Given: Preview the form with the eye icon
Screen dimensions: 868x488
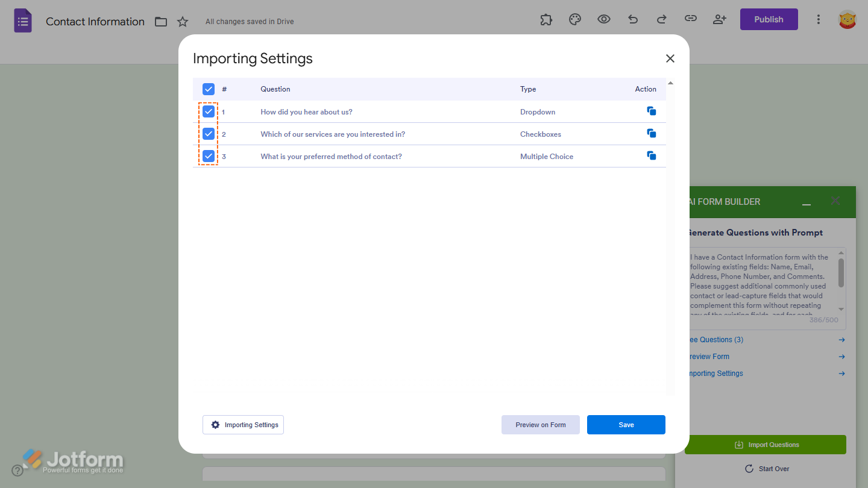Looking at the screenshot, I should [x=603, y=19].
